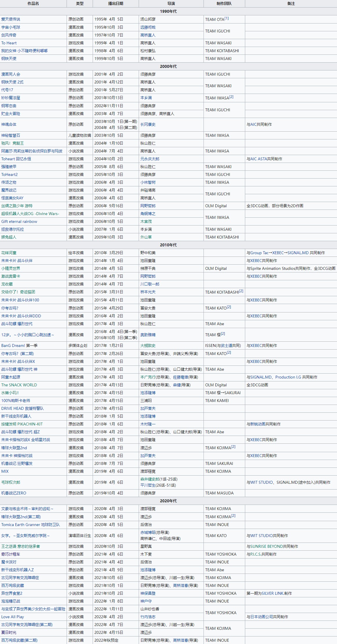Image resolution: width=337 pixels, height=644 pixels.
Task: Click the 强殖装甲 title link
Action: [x=9, y=167]
